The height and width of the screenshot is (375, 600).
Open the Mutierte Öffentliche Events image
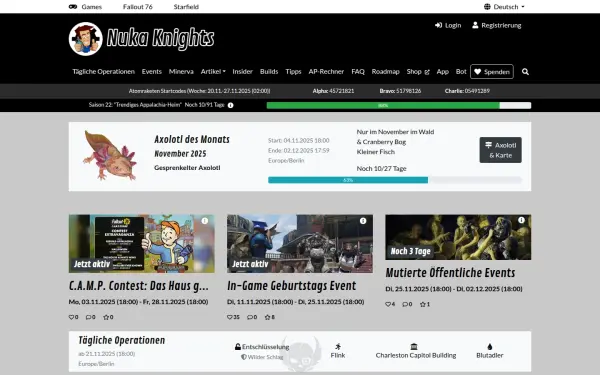(x=458, y=237)
